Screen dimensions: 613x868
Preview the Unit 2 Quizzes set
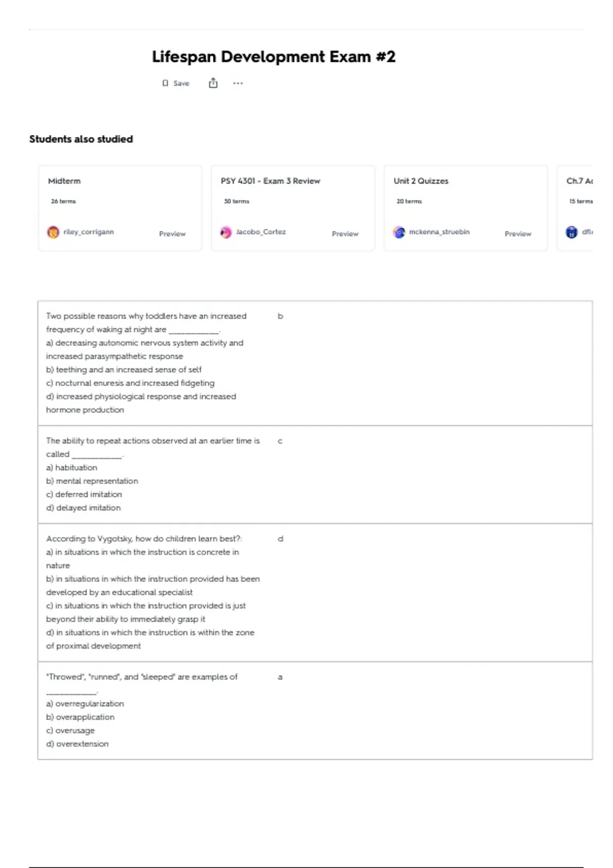coord(517,234)
